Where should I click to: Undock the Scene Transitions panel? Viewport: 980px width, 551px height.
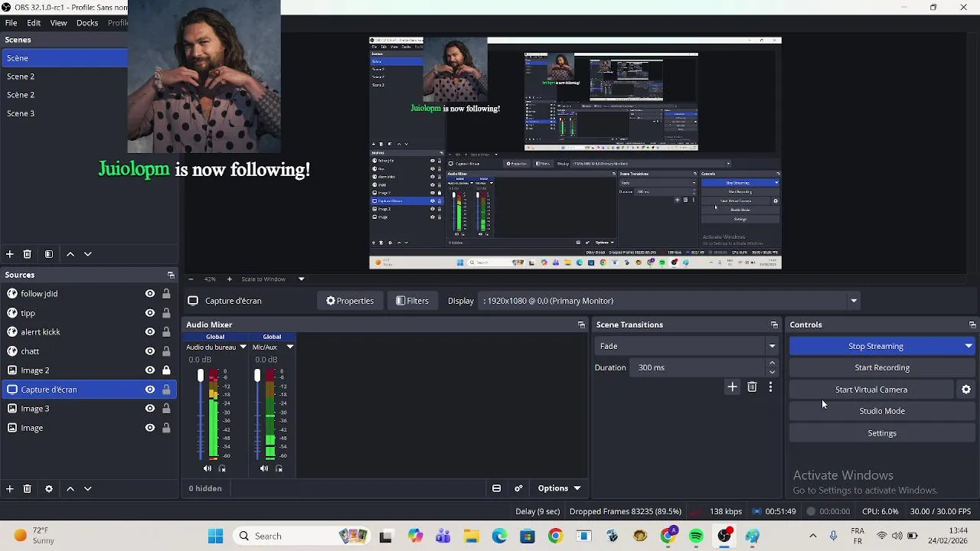774,324
